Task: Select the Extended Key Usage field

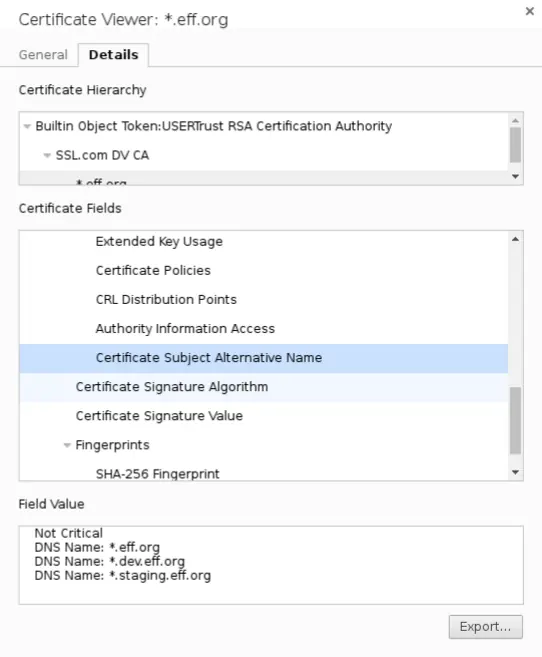Action: 263,242
